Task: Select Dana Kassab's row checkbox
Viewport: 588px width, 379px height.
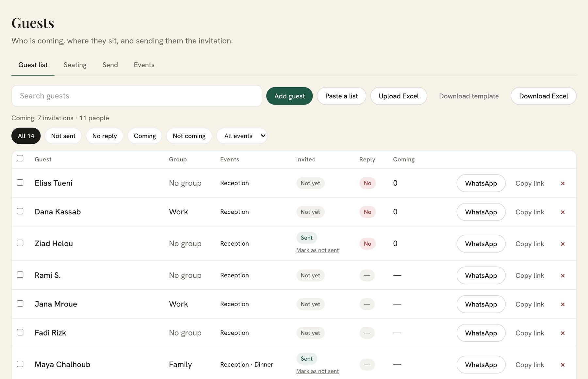Action: 20,211
